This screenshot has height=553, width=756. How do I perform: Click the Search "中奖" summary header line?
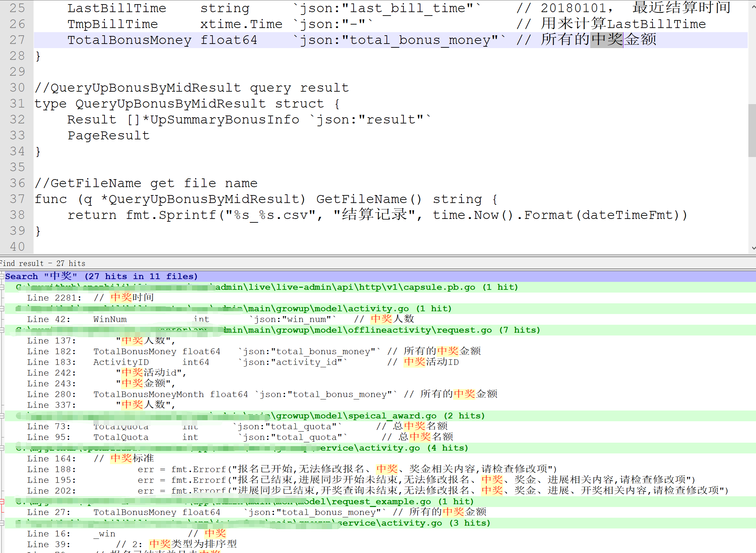click(x=101, y=276)
